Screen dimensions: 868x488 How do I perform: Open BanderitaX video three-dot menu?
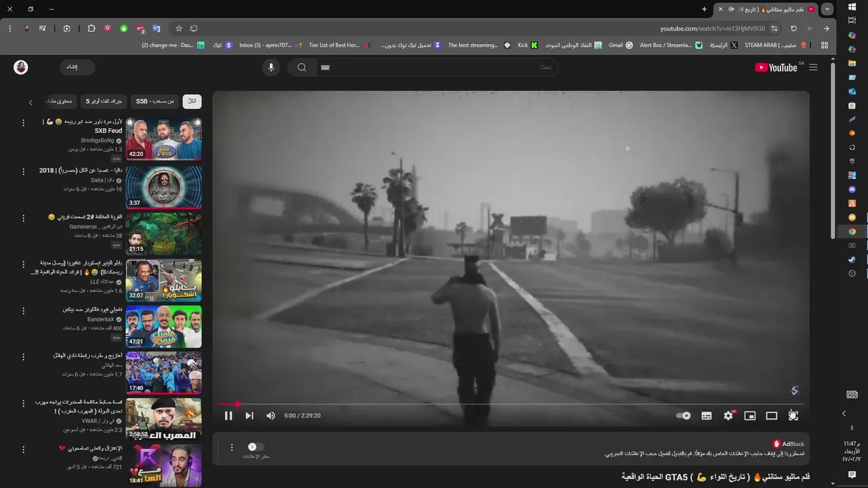[x=23, y=310]
